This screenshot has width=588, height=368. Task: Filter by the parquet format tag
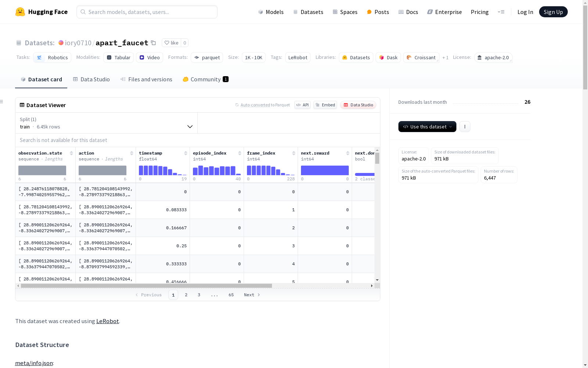coord(207,57)
